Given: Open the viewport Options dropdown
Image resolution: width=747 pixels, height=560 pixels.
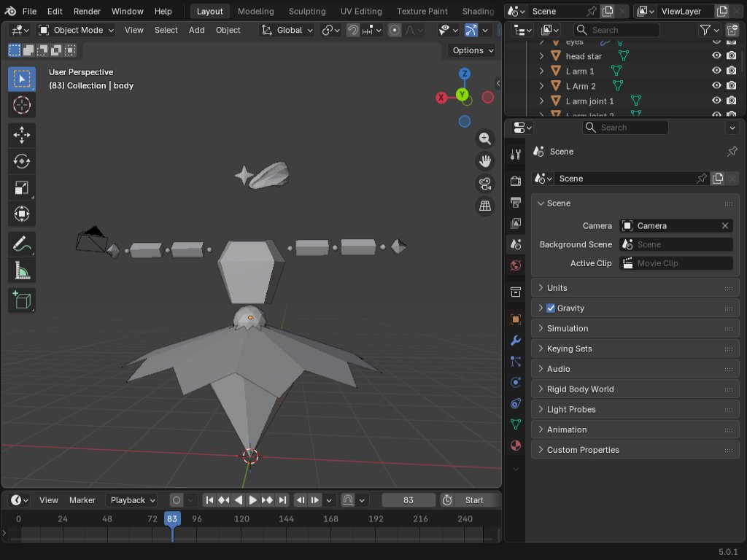Looking at the screenshot, I should (473, 50).
